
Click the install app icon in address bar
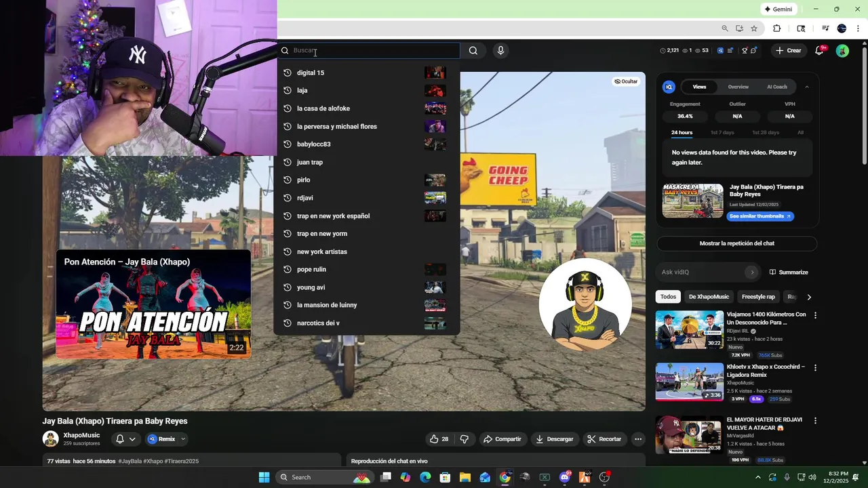[x=739, y=28]
